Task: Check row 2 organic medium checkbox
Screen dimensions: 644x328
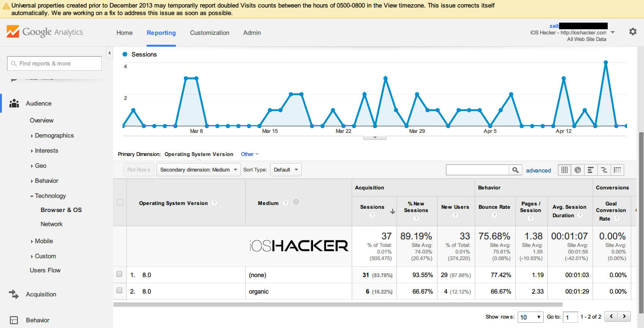Action: coord(119,291)
